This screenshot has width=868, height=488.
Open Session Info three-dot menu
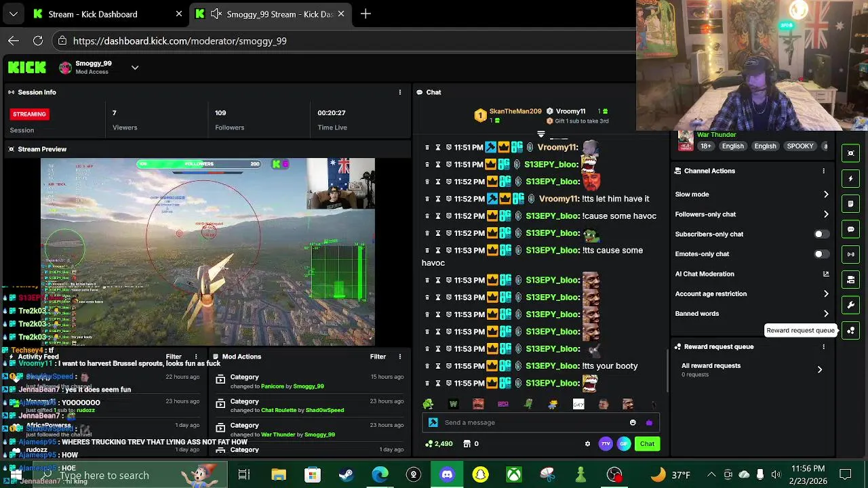[399, 92]
